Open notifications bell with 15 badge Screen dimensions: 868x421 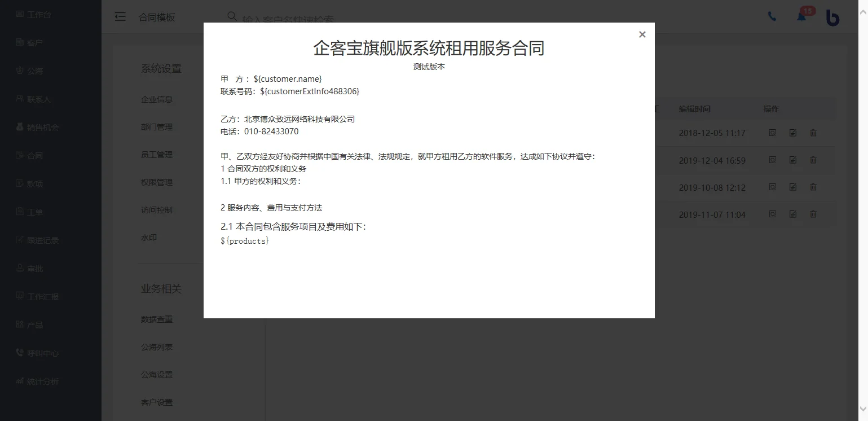pyautogui.click(x=801, y=16)
